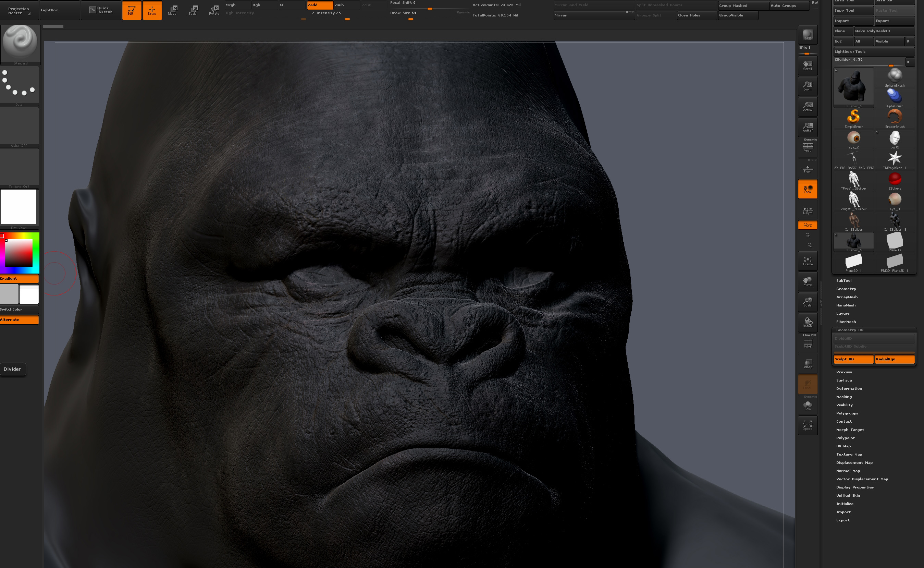Select the Move transform tool in top bar
Viewport: 924px width, 568px height.
173,10
